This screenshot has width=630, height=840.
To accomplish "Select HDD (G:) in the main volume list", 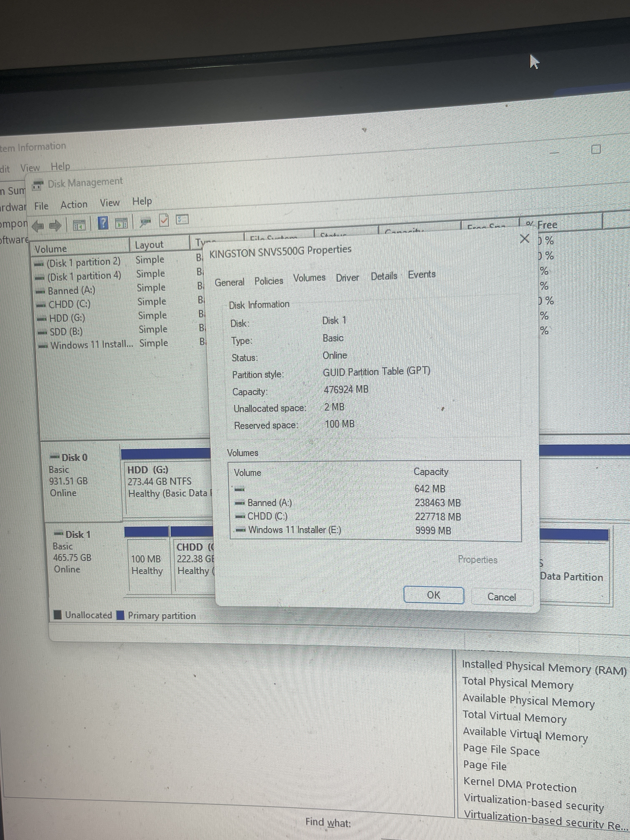I will point(67,318).
